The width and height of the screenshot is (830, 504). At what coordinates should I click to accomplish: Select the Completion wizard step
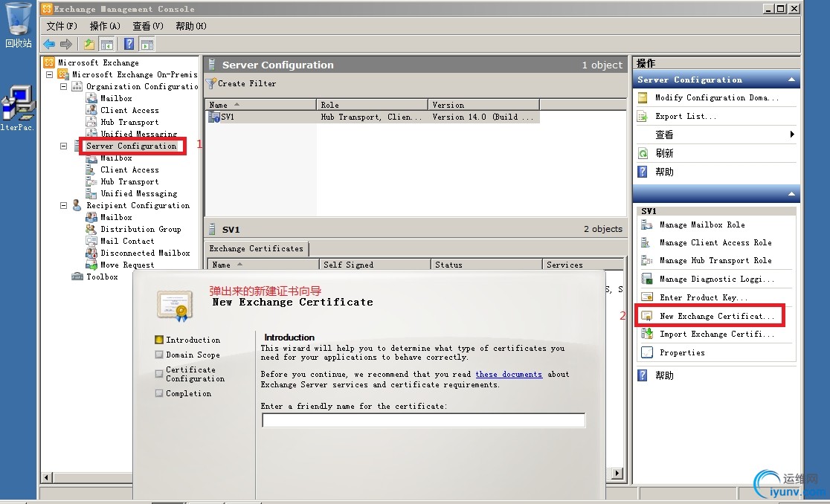pos(183,393)
